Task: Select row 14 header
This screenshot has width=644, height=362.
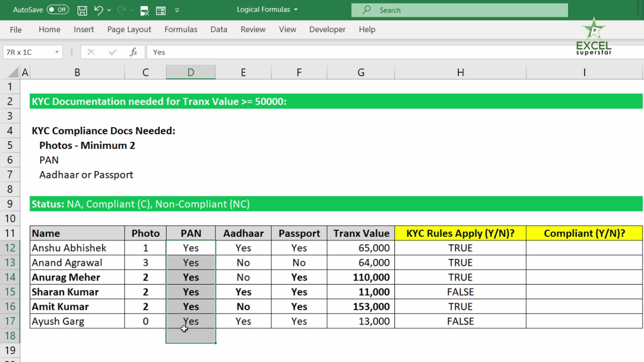Action: 10,277
